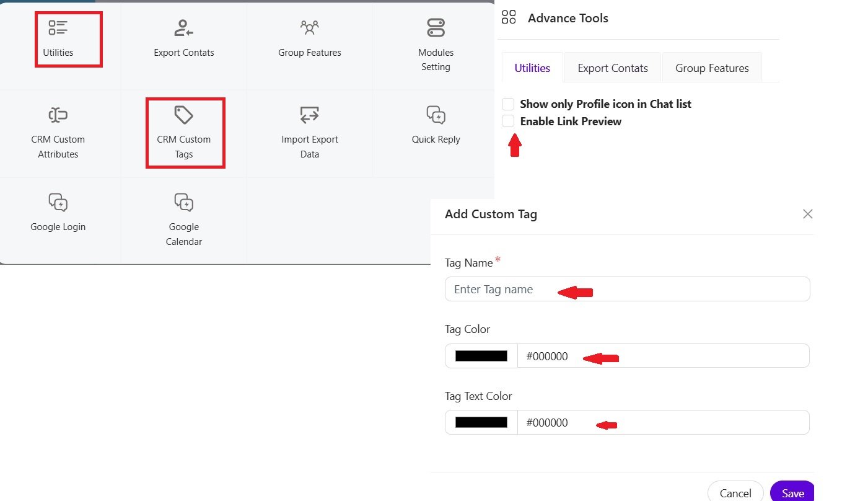The width and height of the screenshot is (868, 501).
Task: Switch to the Export Contats tab
Action: (x=612, y=68)
